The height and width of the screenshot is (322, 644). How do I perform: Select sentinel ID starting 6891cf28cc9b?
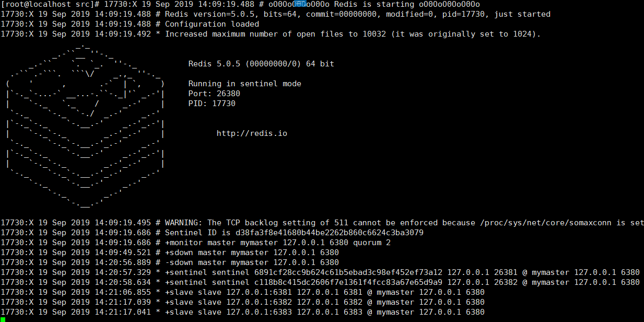(x=348, y=272)
